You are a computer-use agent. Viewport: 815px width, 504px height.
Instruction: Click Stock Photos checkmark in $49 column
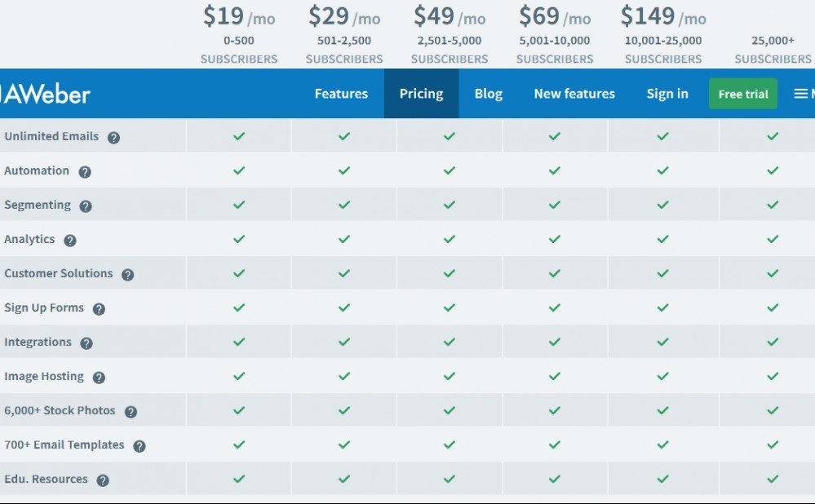point(450,410)
